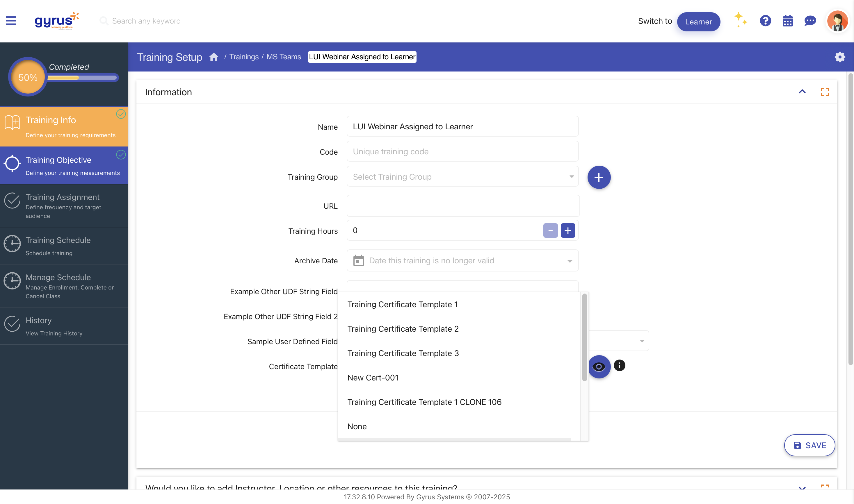The height and width of the screenshot is (504, 854).
Task: Open the chat messages icon
Action: point(810,21)
